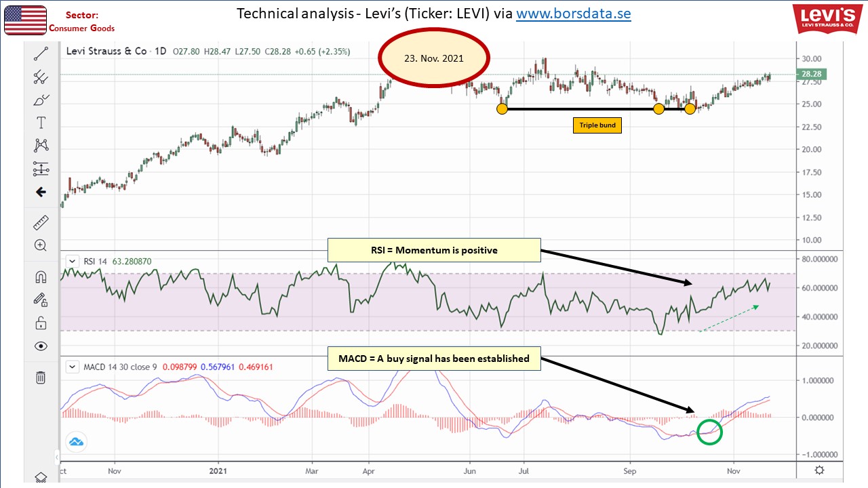The height and width of the screenshot is (488, 868).
Task: Toggle stay in drawing mode pencil-lock
Action: click(41, 299)
